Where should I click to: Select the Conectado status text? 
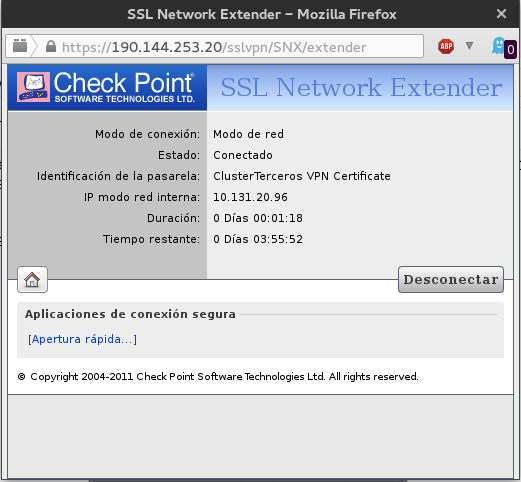point(243,155)
